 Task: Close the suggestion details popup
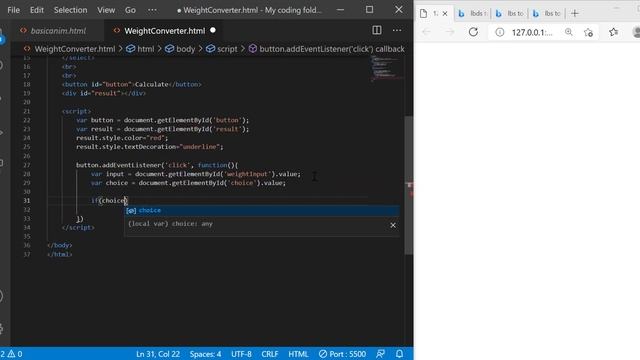[x=393, y=225]
